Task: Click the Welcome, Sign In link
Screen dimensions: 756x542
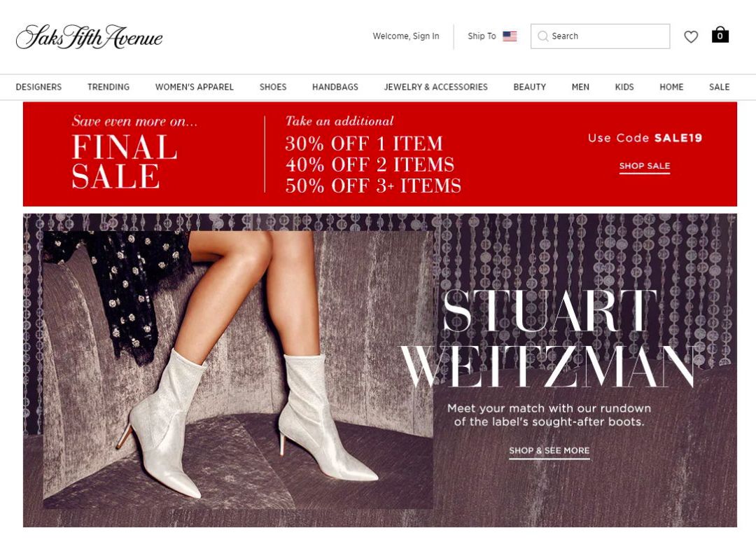Action: (x=406, y=36)
